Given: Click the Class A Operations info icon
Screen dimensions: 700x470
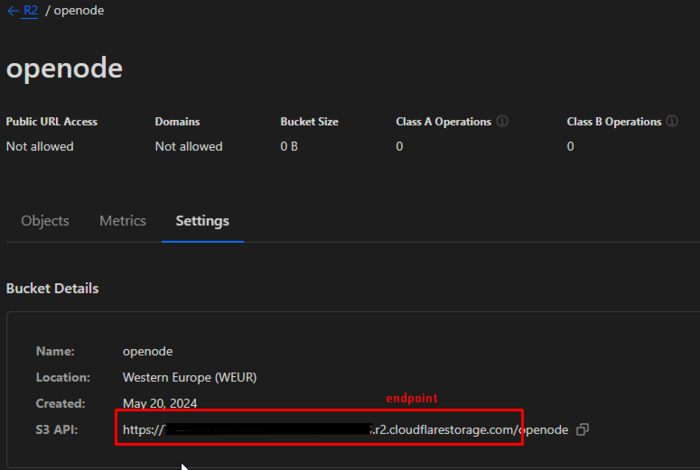Looking at the screenshot, I should tap(502, 122).
